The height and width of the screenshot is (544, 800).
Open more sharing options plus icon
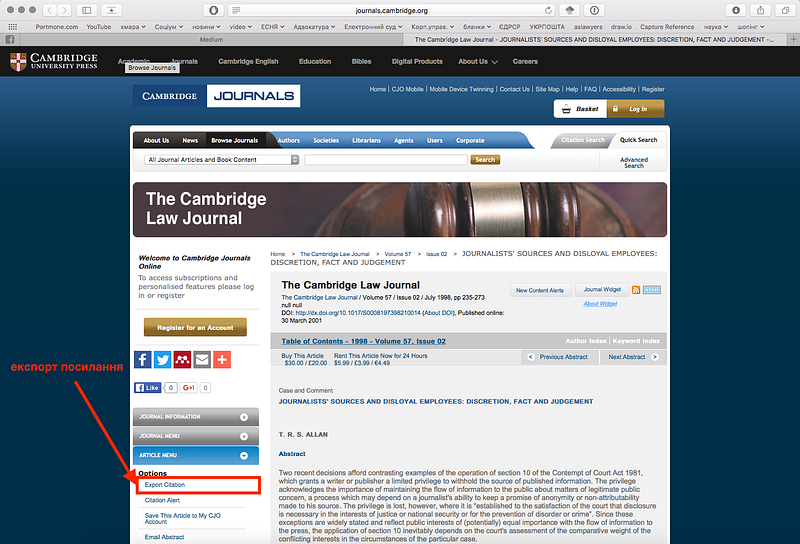point(222,360)
